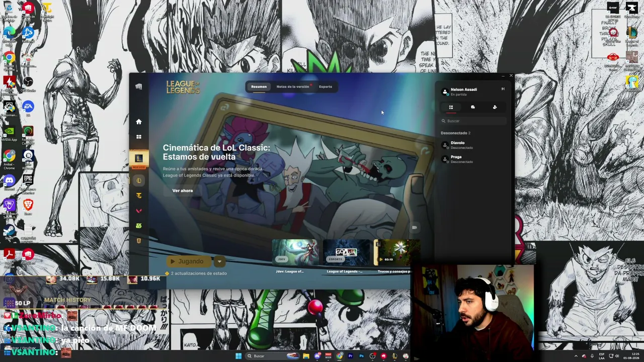Open the game library grid view
The image size is (644, 362).
click(x=139, y=137)
